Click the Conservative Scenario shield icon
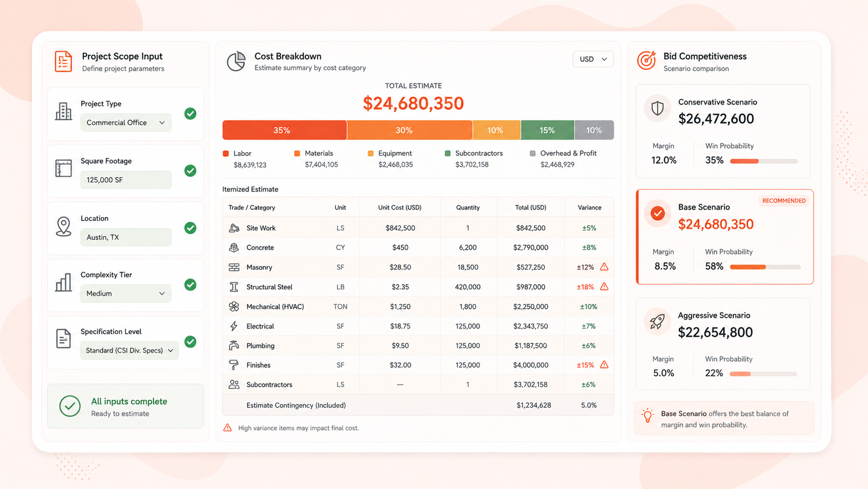The height and width of the screenshot is (489, 868). (x=658, y=108)
